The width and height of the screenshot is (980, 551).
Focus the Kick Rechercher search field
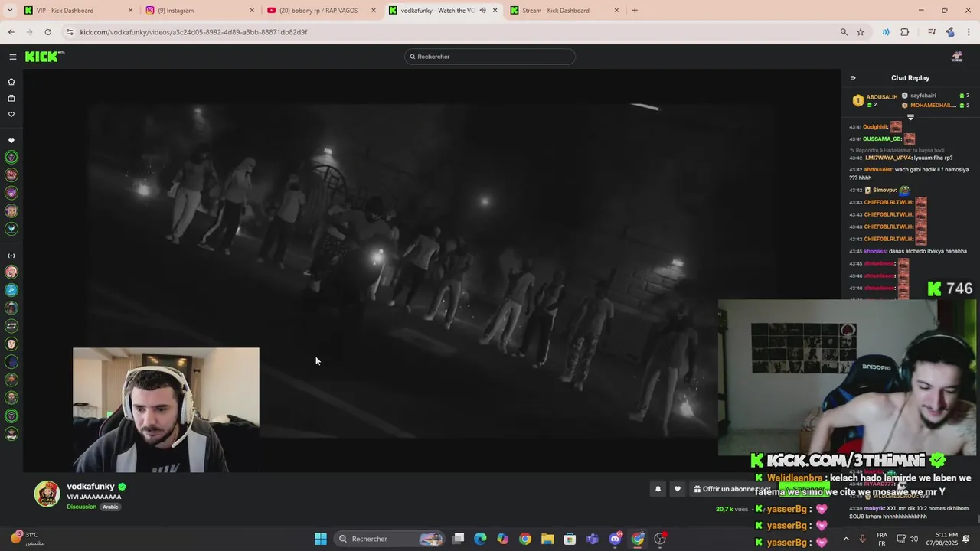(x=490, y=57)
